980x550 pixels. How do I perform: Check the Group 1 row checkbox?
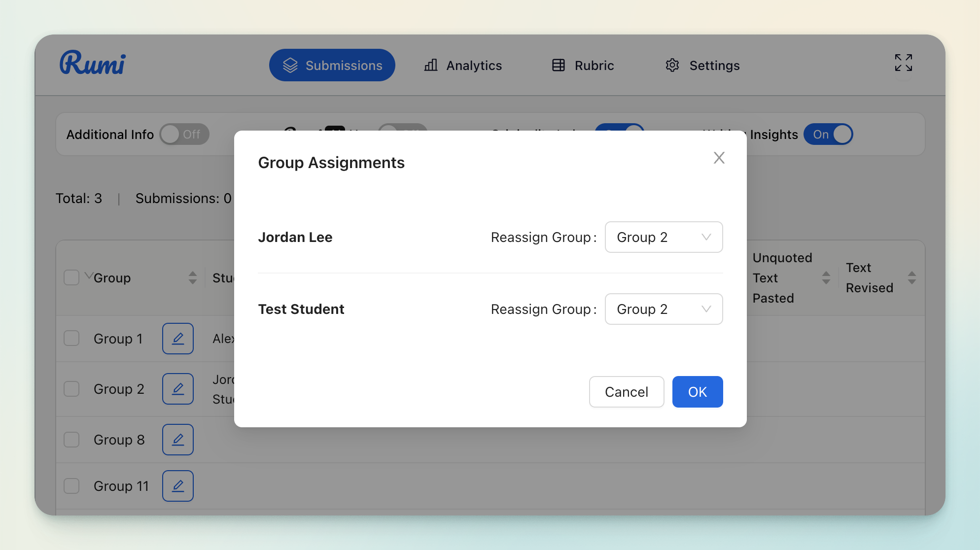[x=71, y=339]
